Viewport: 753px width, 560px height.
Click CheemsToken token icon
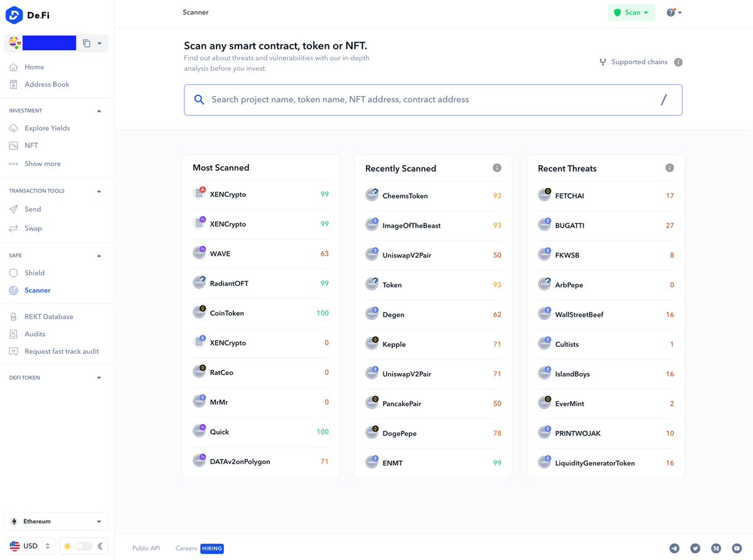tap(372, 195)
